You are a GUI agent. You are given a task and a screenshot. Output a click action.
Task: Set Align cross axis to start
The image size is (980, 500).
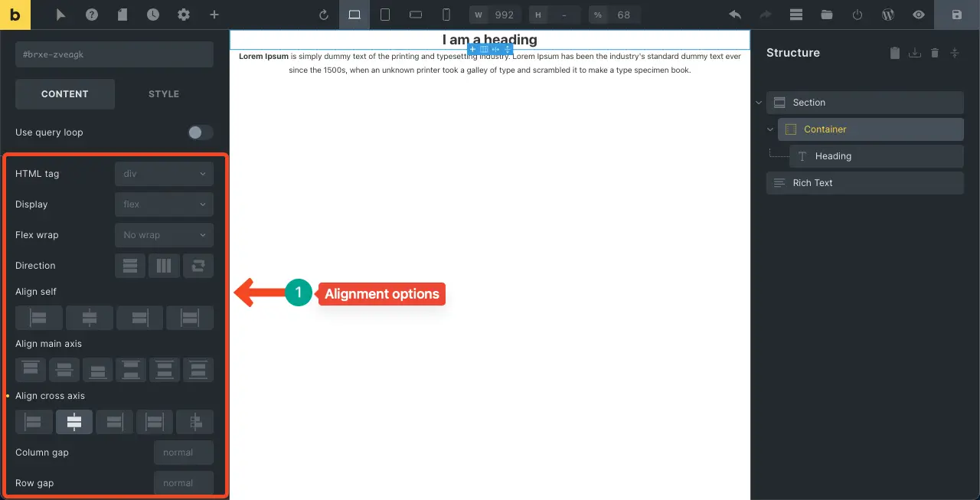(x=34, y=422)
